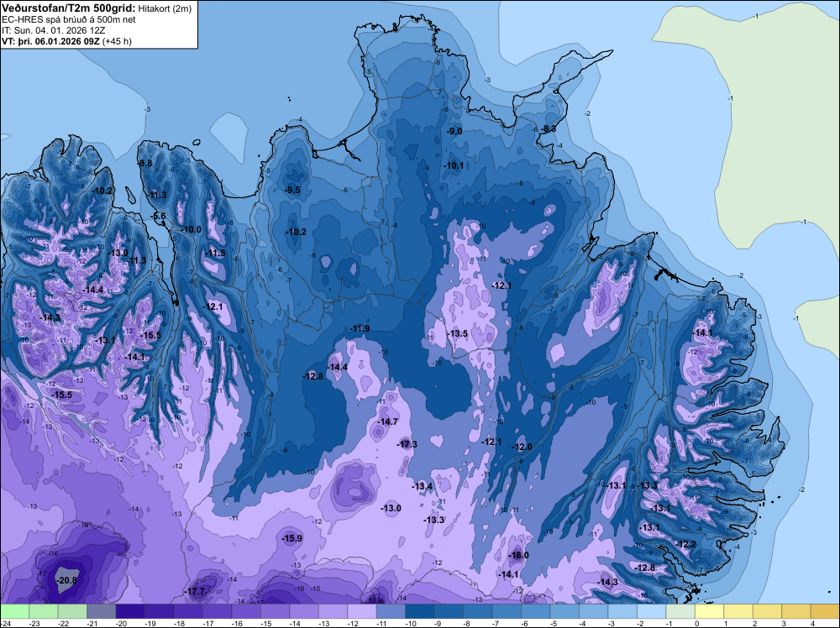Select the pale green legend swatch between -24 and -23
Screen dimensions: 840x628
(14, 611)
